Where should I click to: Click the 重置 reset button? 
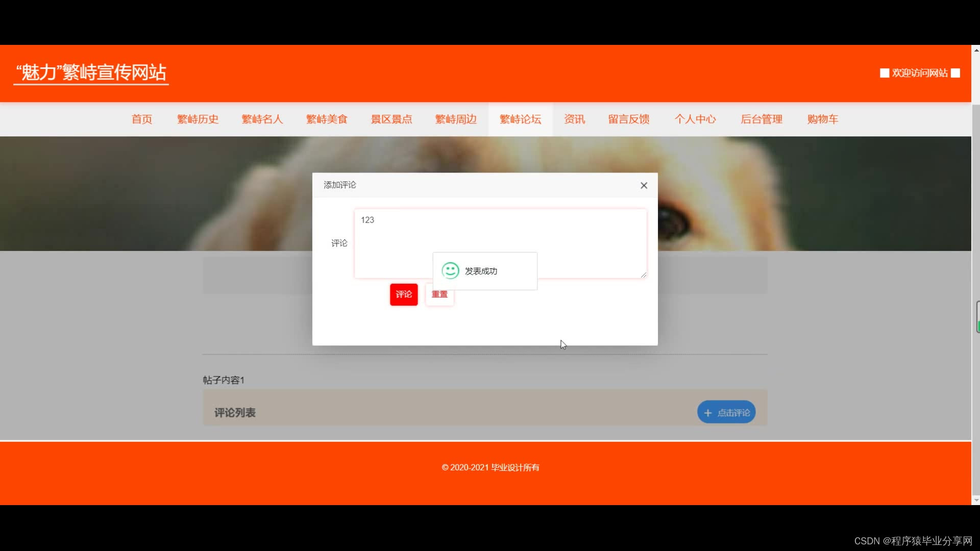pos(439,294)
